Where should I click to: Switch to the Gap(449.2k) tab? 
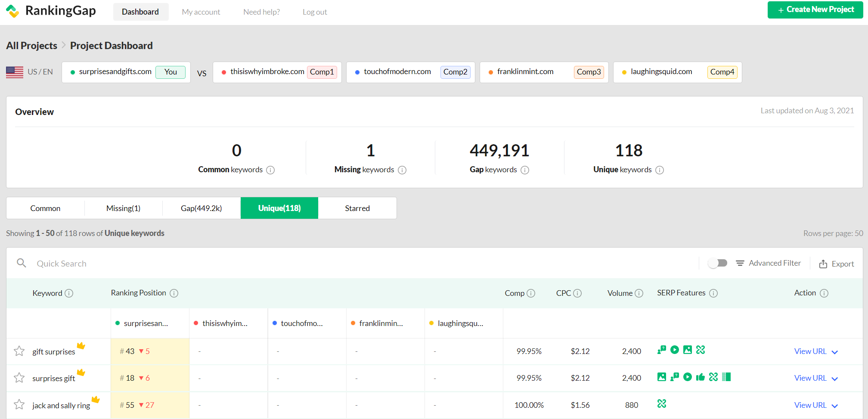(201, 208)
